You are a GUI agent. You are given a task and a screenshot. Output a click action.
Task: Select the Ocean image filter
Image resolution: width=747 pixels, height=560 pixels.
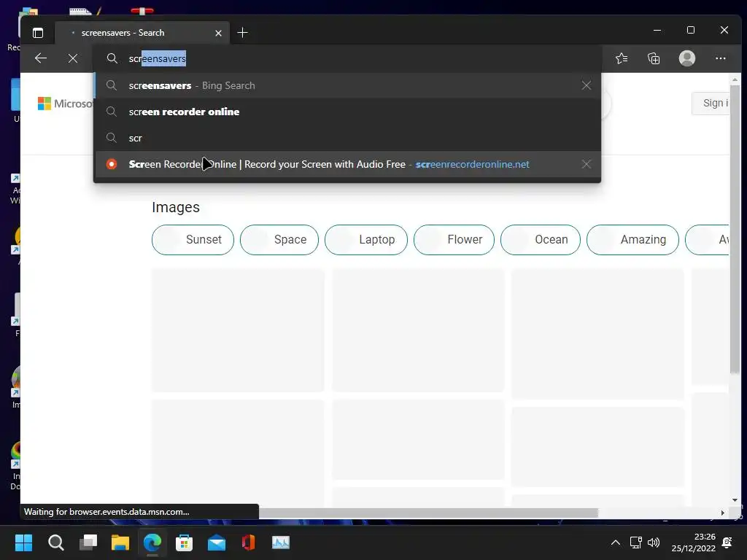pos(541,239)
